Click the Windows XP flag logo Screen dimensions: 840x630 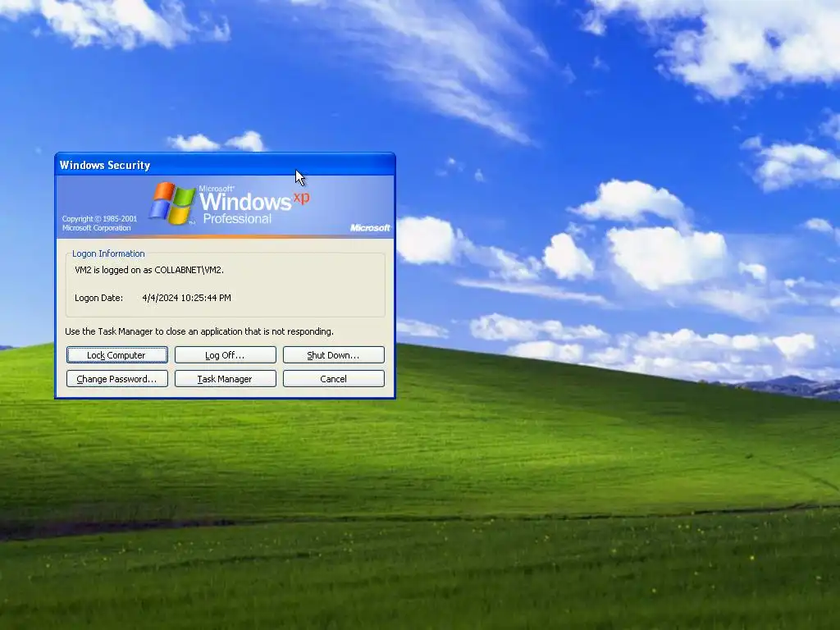(x=172, y=203)
